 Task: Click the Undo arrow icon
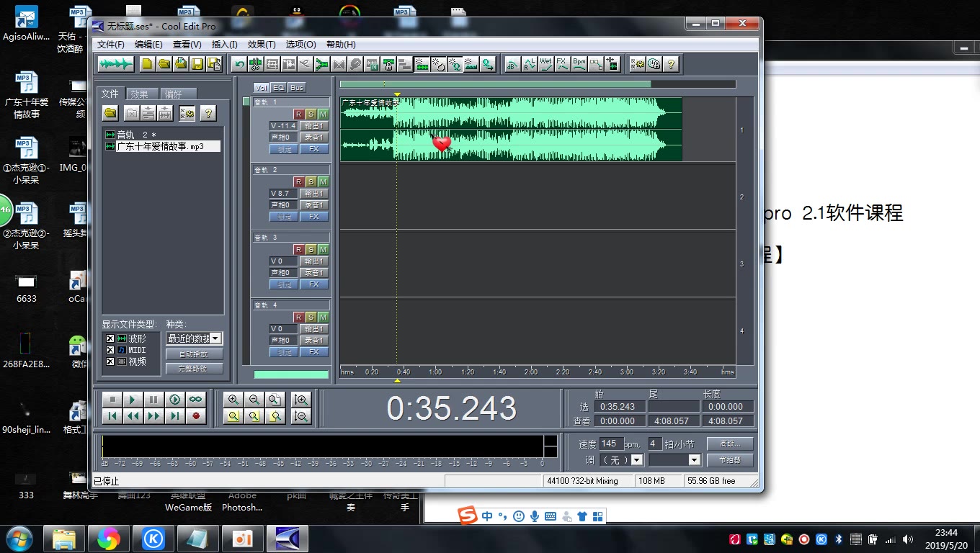pyautogui.click(x=239, y=64)
